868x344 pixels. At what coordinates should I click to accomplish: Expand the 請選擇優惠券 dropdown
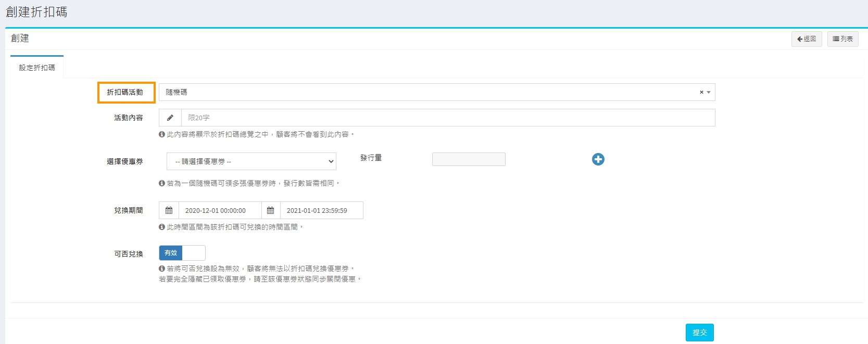tap(251, 161)
